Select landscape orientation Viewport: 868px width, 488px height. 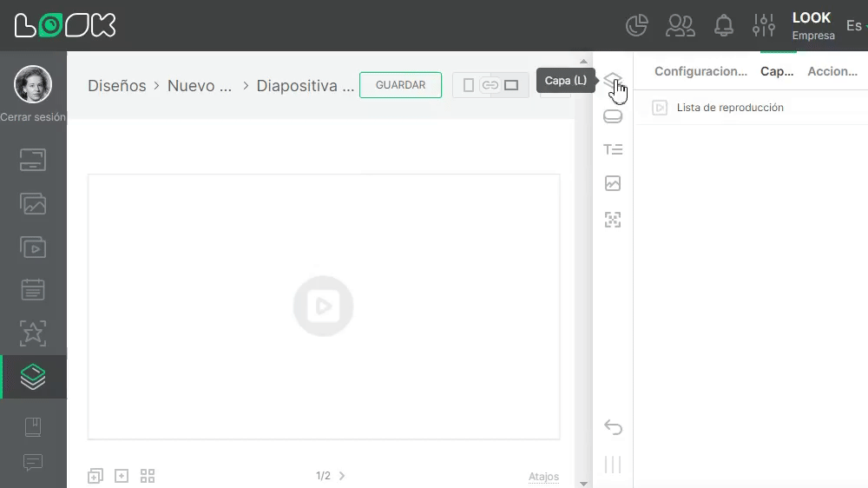pyautogui.click(x=511, y=85)
